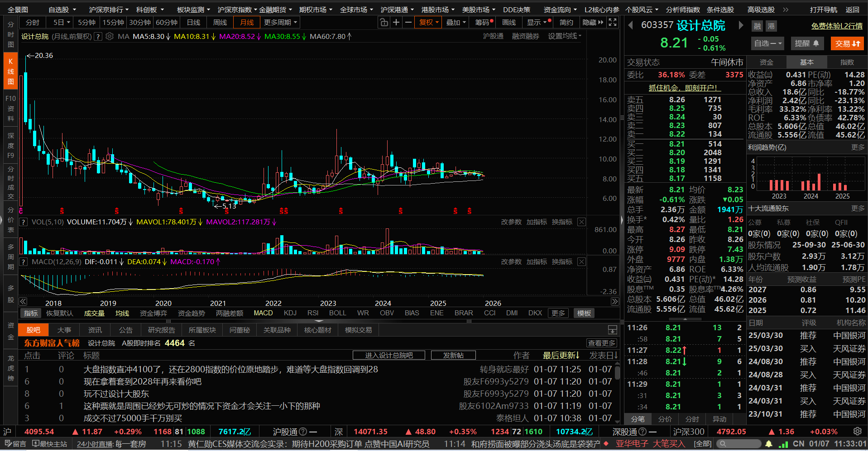The image size is (868, 451).
Task: Toggle 沪股通 overlay on chart
Action: click(x=493, y=36)
